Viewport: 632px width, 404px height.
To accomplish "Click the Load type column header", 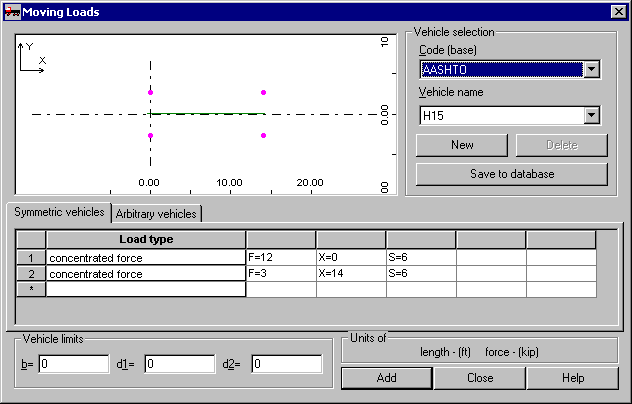I will click(x=146, y=239).
